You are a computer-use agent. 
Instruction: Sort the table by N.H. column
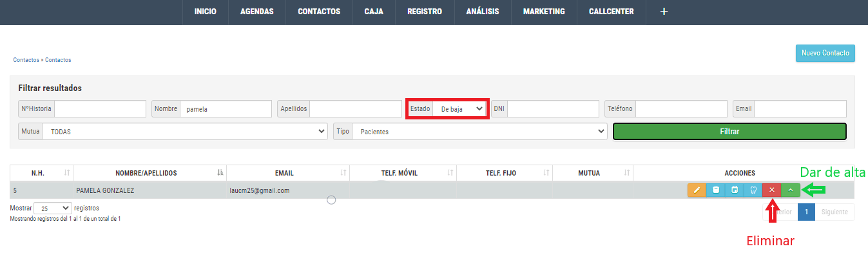point(67,173)
